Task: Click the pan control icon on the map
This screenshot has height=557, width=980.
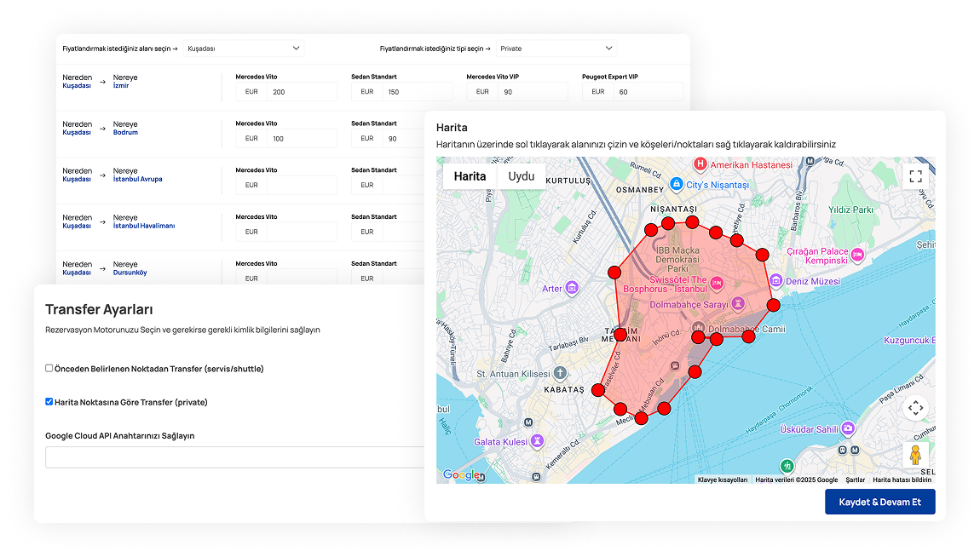Action: coord(915,409)
